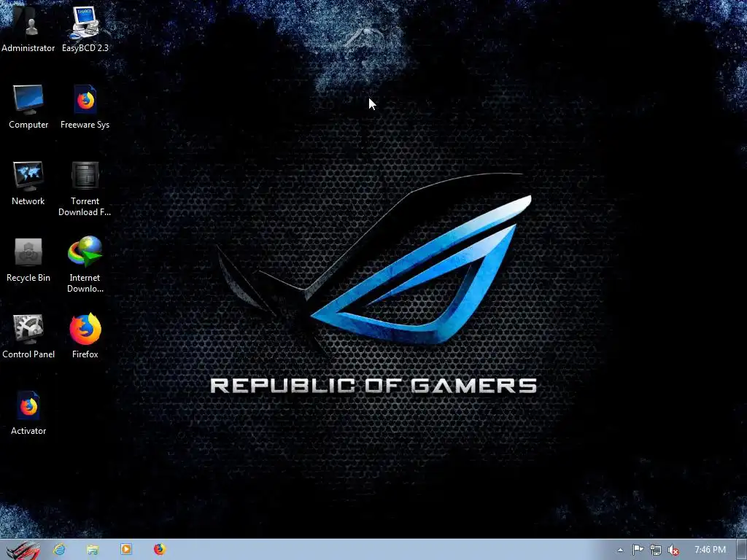The height and width of the screenshot is (560, 747).
Task: Launch the EasyBCD 2.3 shortcut
Action: 85,28
